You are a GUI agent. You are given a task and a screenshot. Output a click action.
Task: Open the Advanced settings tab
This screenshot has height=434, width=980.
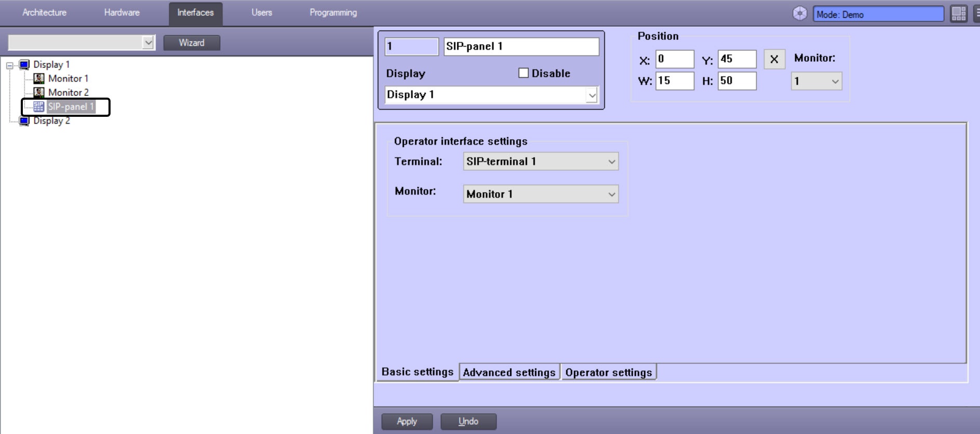pyautogui.click(x=509, y=372)
